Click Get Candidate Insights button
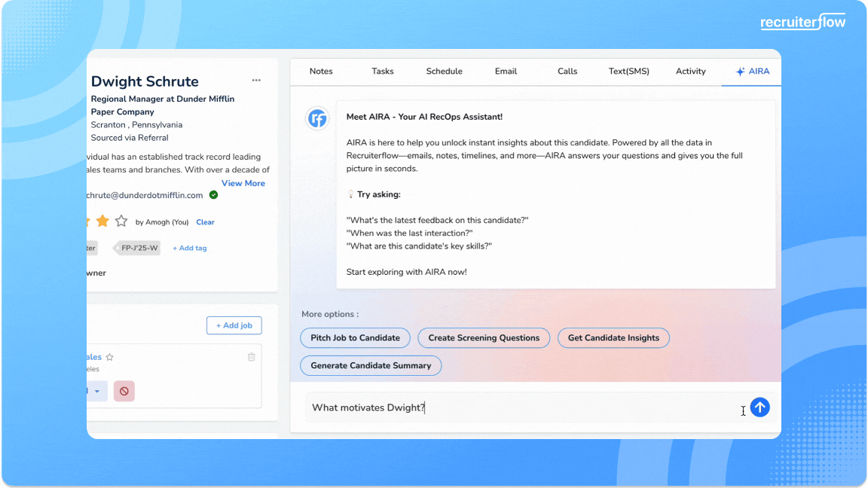Viewport: 868px width, 488px height. coord(613,338)
